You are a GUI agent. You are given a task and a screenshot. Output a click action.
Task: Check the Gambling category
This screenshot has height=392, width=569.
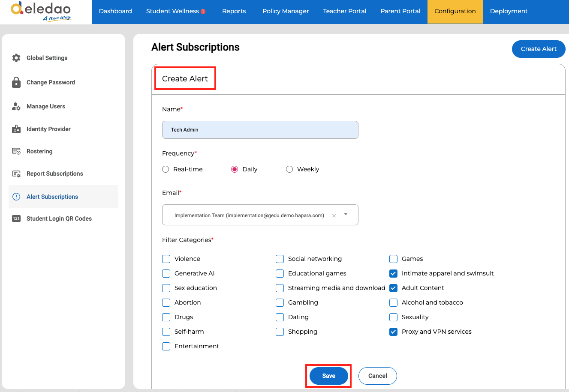[280, 302]
